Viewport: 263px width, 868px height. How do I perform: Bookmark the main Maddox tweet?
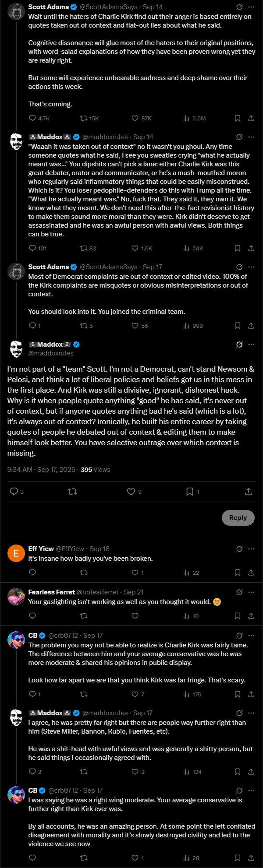coord(190,492)
